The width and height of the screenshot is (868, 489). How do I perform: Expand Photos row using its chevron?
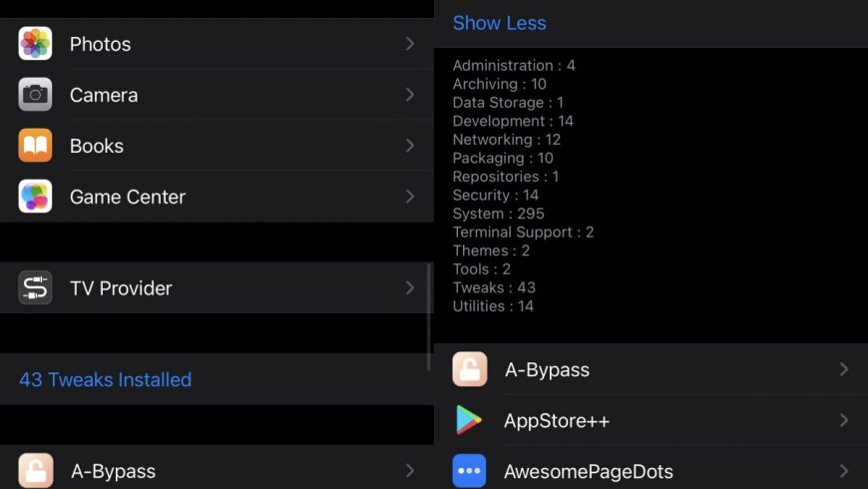coord(410,44)
